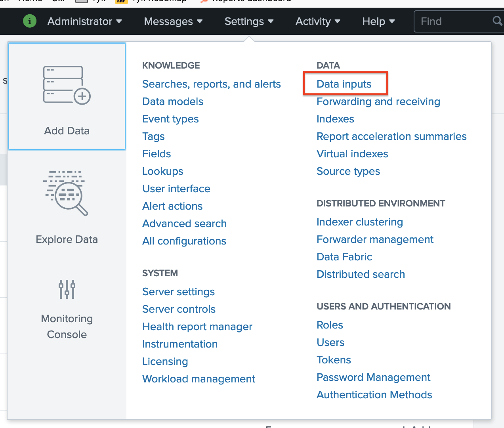Open Explore Data magnifier icon

(x=66, y=193)
